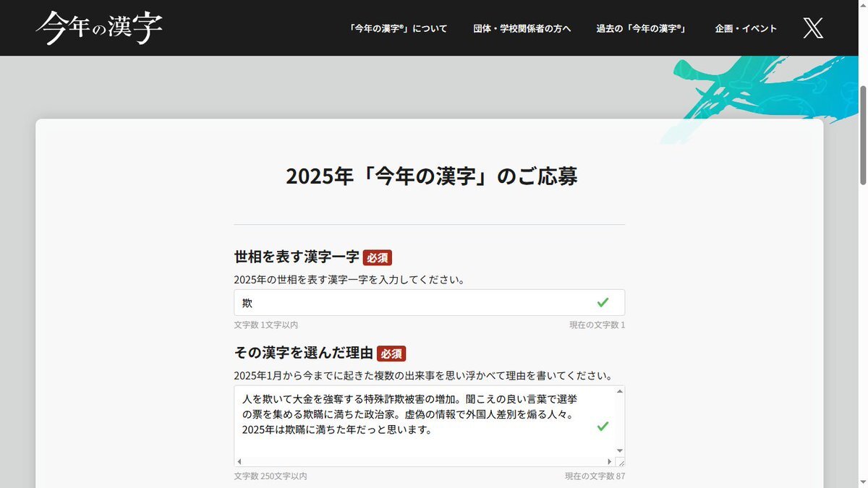
Task: Click textarea horizontal scroll right arrow
Action: (609, 461)
